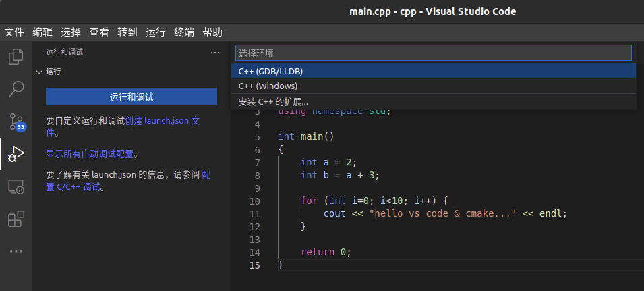Click the 显示所有自动调试配置 link

click(x=90, y=154)
